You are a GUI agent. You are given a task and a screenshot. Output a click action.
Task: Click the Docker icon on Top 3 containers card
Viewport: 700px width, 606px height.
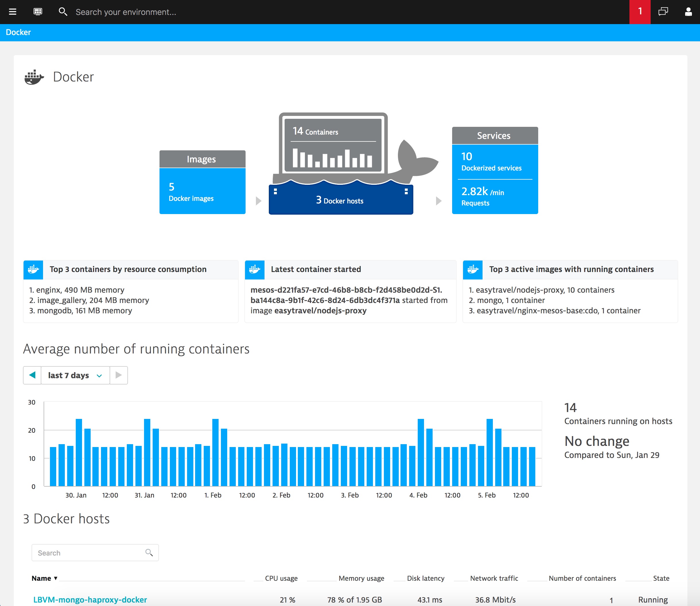[33, 269]
